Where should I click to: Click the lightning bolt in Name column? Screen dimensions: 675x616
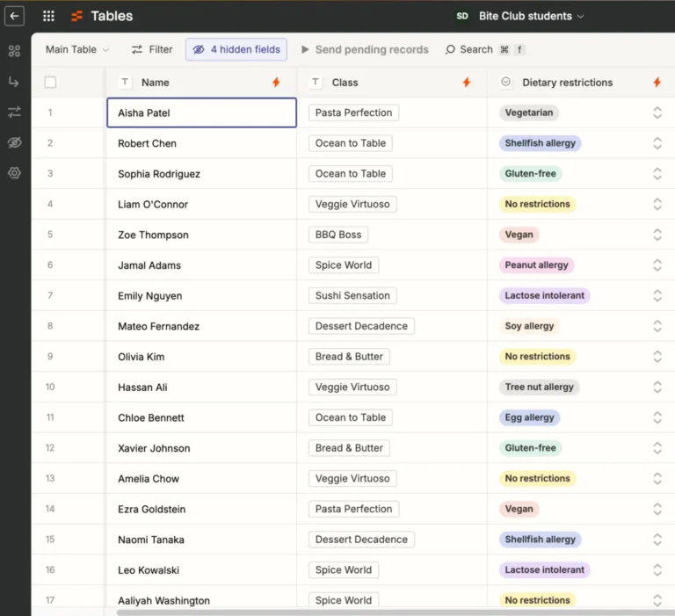pyautogui.click(x=276, y=83)
